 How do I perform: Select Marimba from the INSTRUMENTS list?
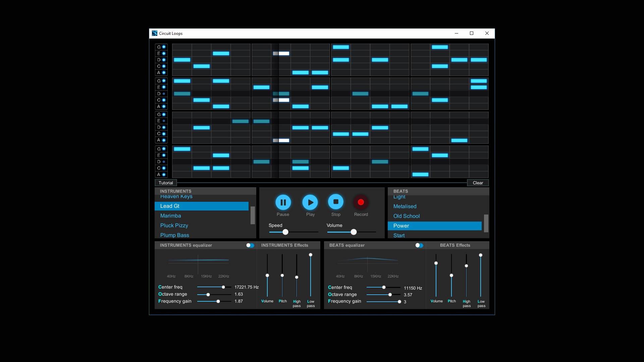pos(171,216)
